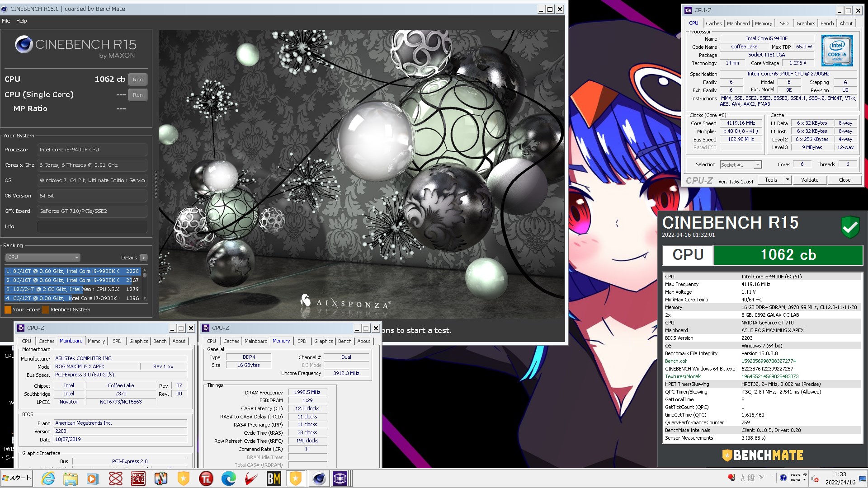Toggle the IME input mode A indicator

[742, 478]
